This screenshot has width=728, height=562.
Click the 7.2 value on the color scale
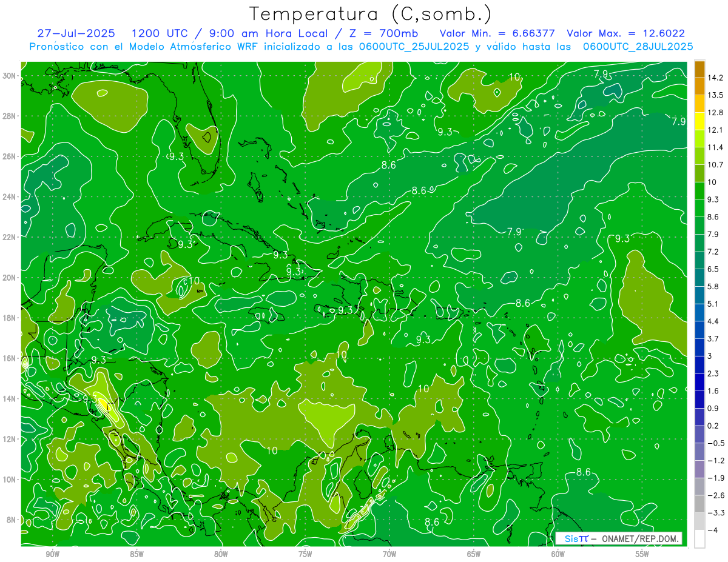(714, 252)
